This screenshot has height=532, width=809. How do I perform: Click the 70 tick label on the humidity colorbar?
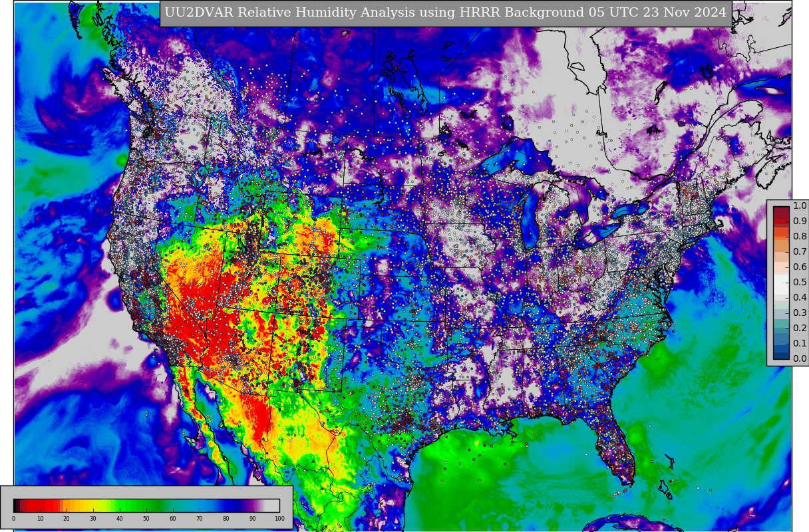(x=200, y=519)
